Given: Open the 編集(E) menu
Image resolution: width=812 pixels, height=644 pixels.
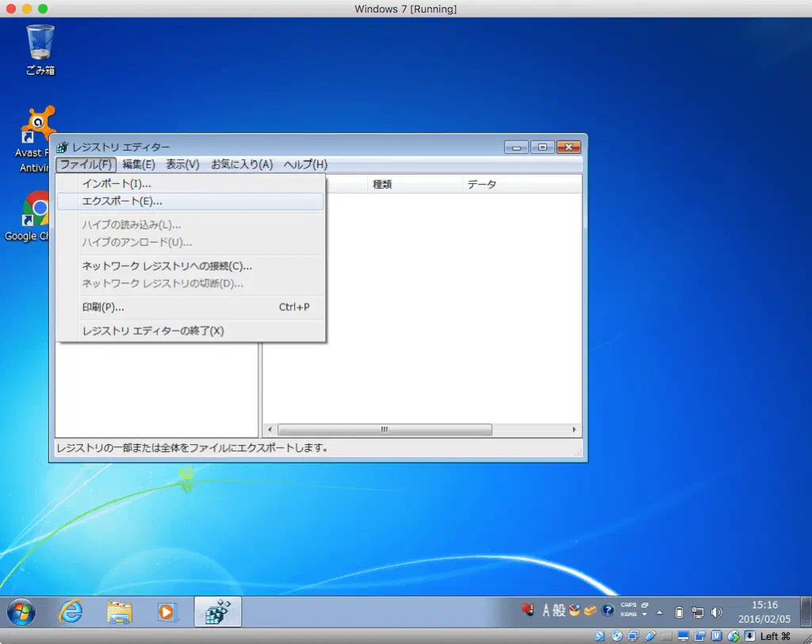Looking at the screenshot, I should tap(139, 164).
